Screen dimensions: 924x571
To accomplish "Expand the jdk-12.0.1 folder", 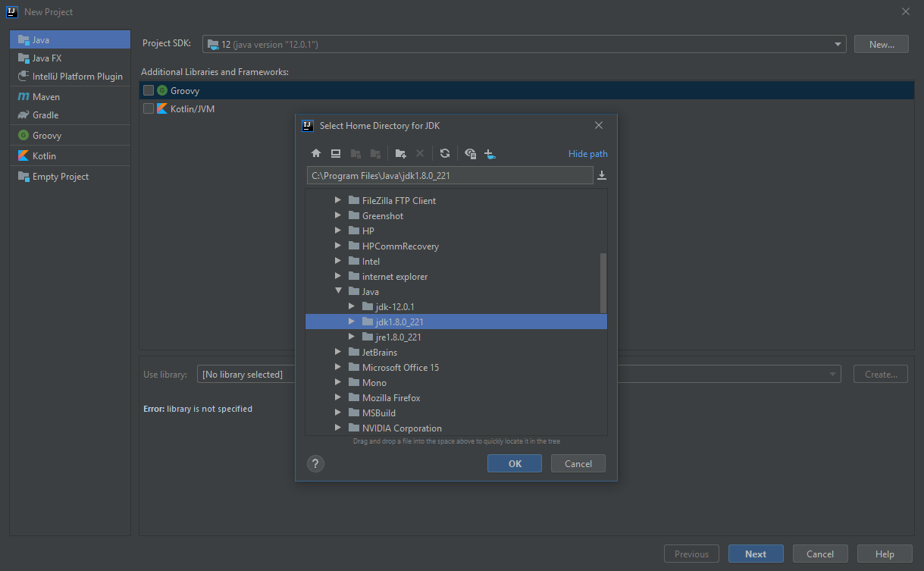I will click(352, 306).
